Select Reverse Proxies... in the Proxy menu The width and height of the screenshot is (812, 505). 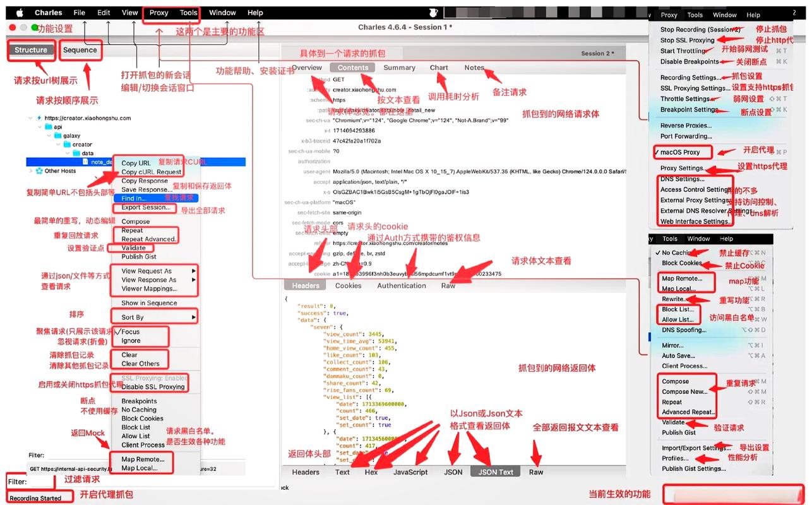(x=686, y=126)
